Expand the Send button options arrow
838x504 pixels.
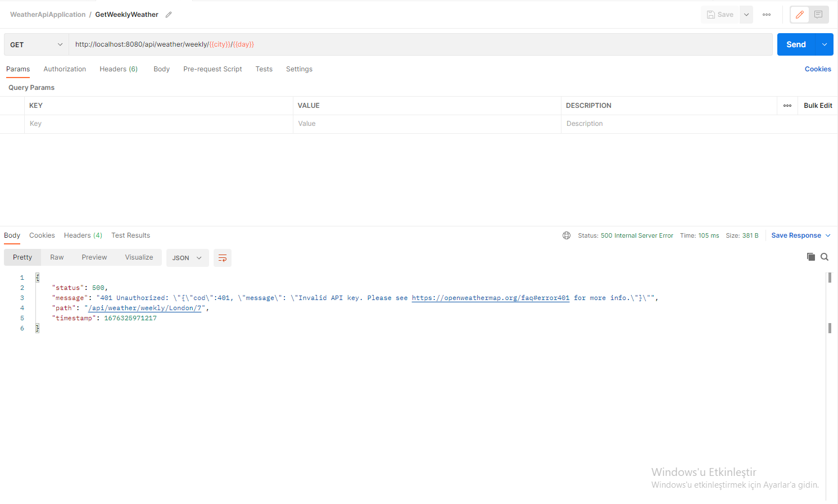824,44
